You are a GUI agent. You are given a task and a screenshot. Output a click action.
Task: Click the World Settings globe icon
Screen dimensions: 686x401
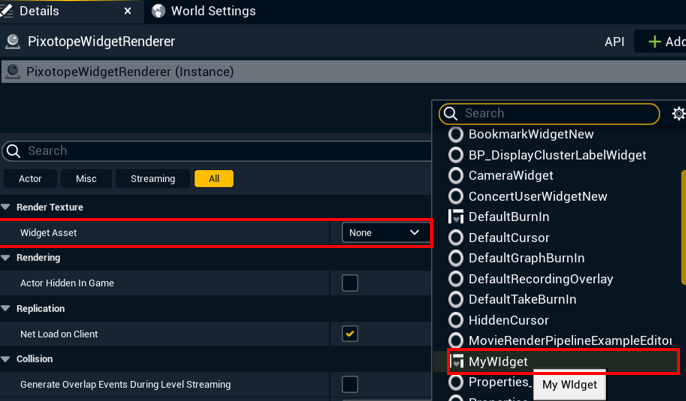tap(159, 11)
